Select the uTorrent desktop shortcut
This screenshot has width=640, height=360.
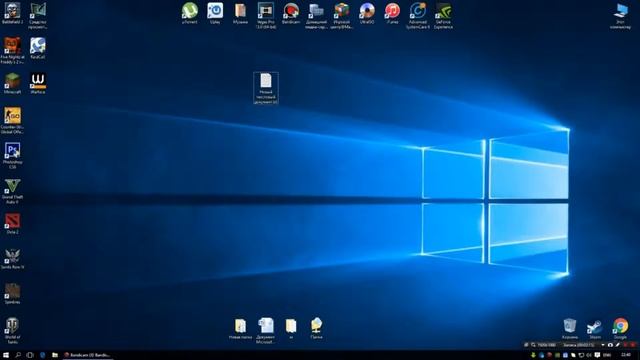(190, 13)
